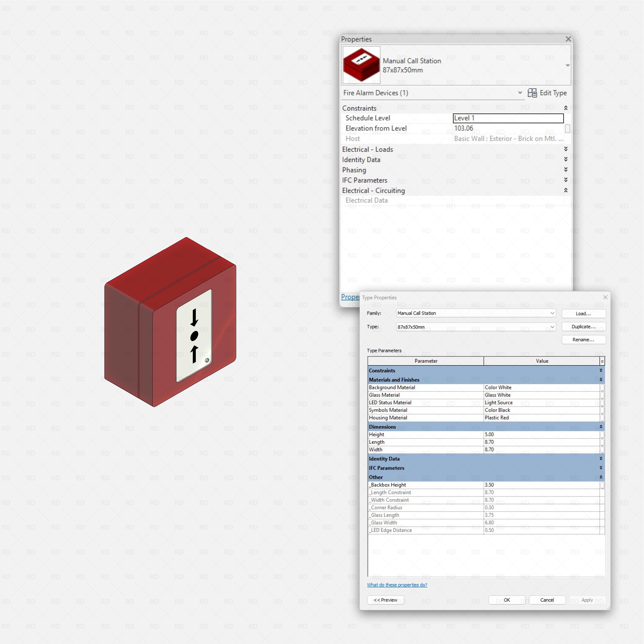Open the What do these properties do? link
This screenshot has height=644, width=644.
coord(397,585)
